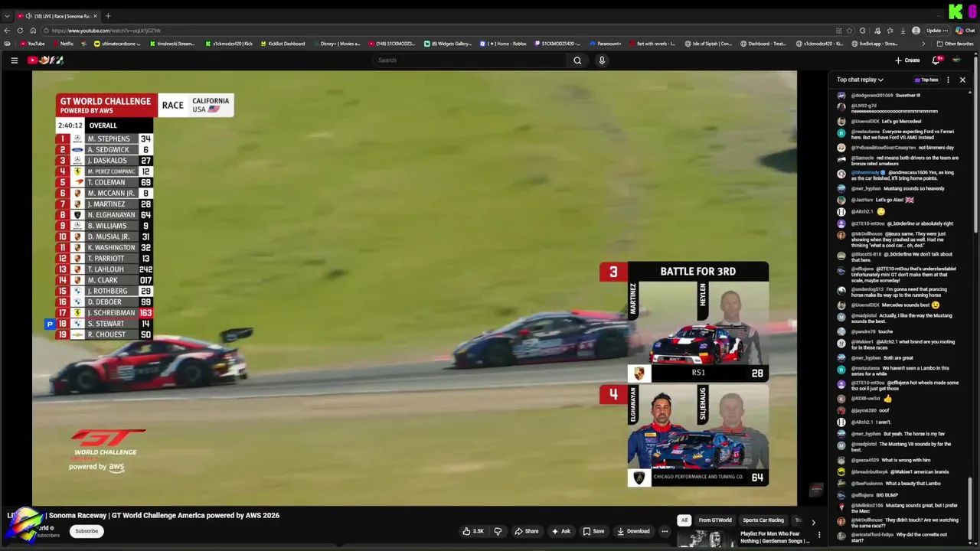980x551 pixels.
Task: Open the Copilot Chat button
Action: 964,31
